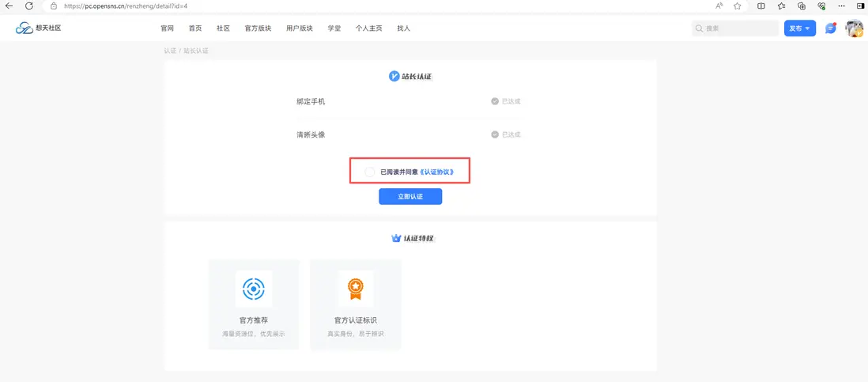Open the 首页 nav item
The width and height of the screenshot is (868, 382).
pyautogui.click(x=194, y=28)
